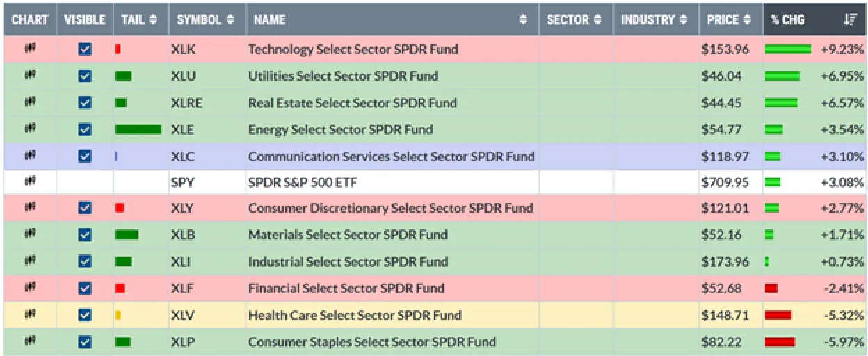Uncheck the visible box for XLRE
Screen dimensions: 868x356
[85, 102]
